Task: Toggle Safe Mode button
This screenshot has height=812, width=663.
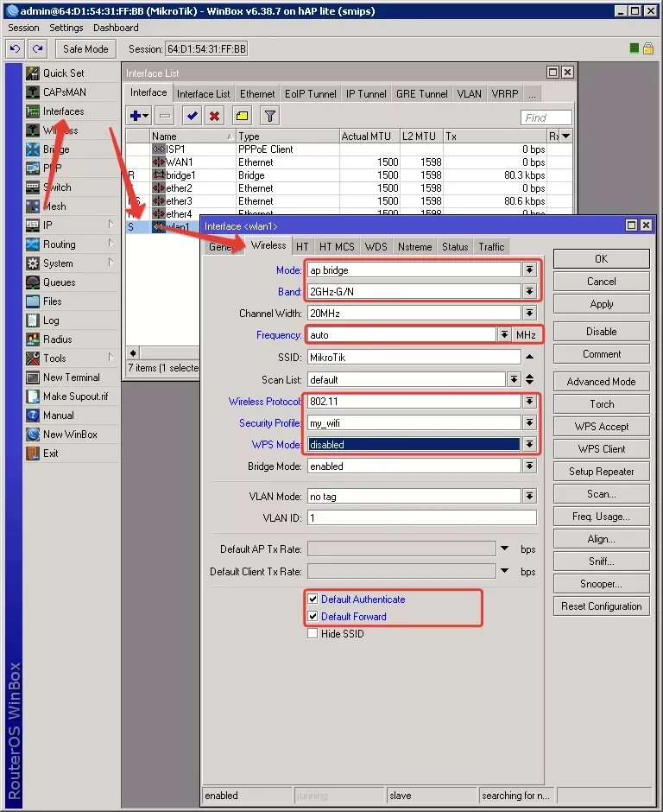Action: 85,48
